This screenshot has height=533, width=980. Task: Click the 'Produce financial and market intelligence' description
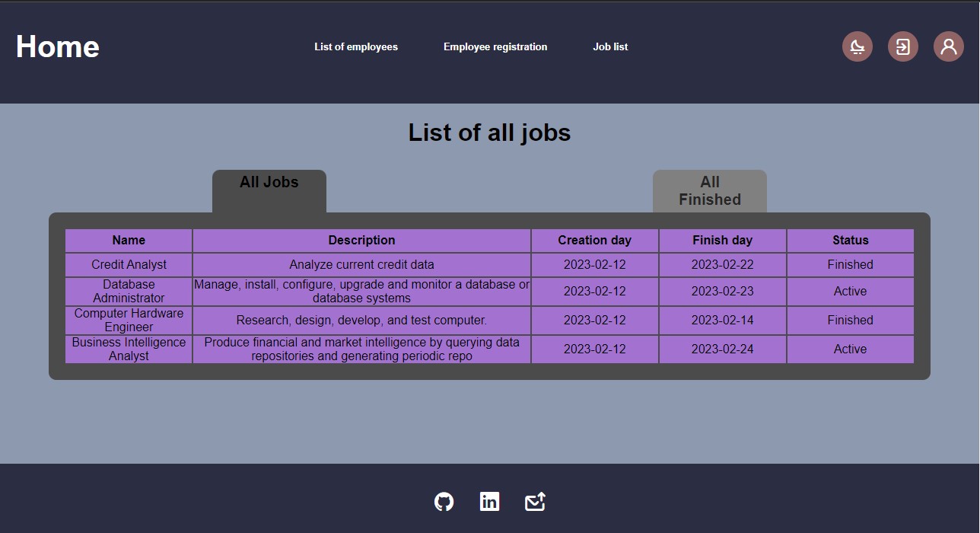[361, 349]
